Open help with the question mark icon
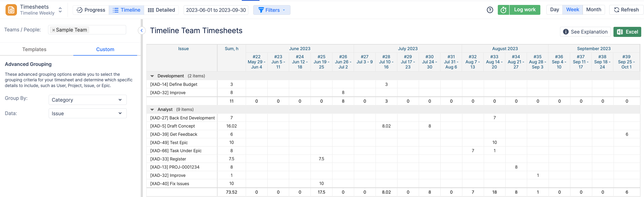Screen dimensions: 644x197 (490, 9)
